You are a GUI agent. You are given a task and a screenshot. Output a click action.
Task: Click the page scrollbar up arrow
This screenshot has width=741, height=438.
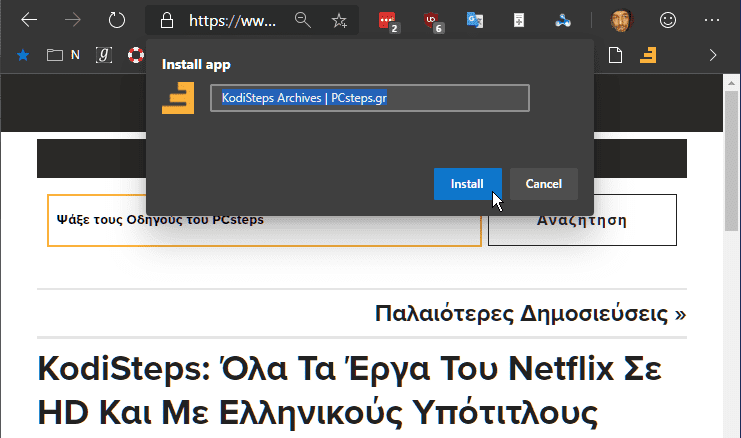tap(732, 83)
